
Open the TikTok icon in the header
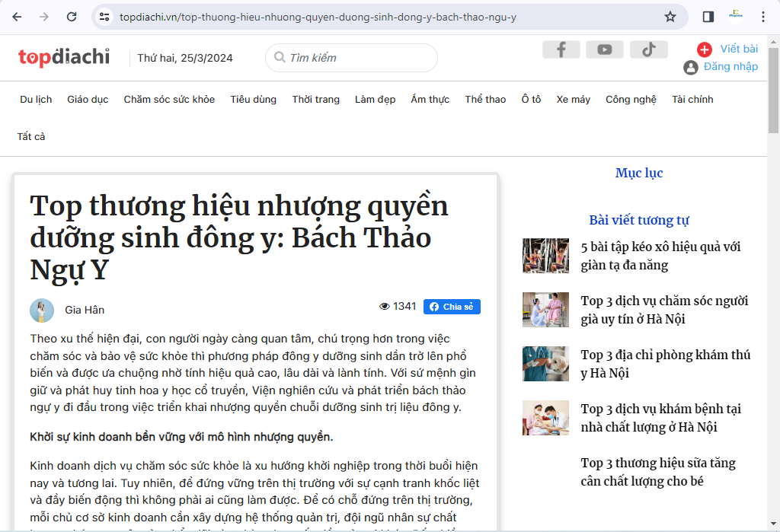tap(648, 49)
